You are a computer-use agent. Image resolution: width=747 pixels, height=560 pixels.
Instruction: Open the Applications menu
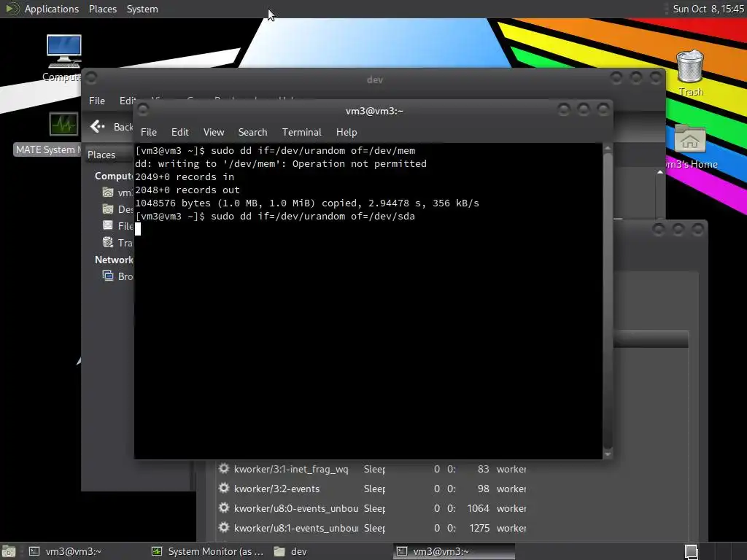(x=52, y=9)
